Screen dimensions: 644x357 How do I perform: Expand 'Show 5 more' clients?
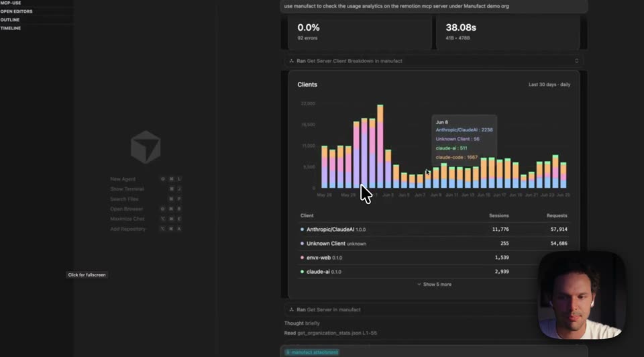pyautogui.click(x=434, y=285)
